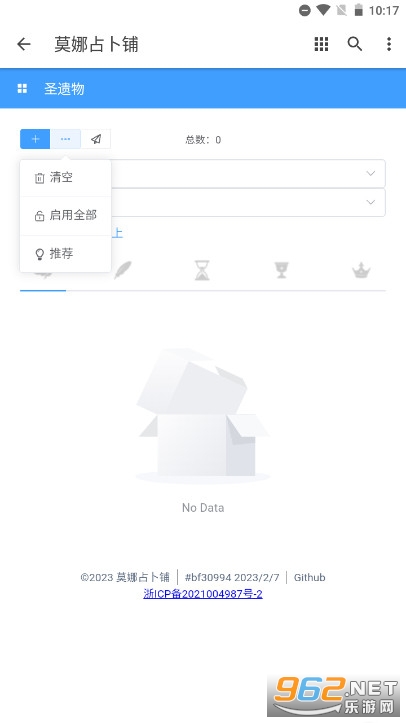Open the Github link in footer

pyautogui.click(x=309, y=577)
